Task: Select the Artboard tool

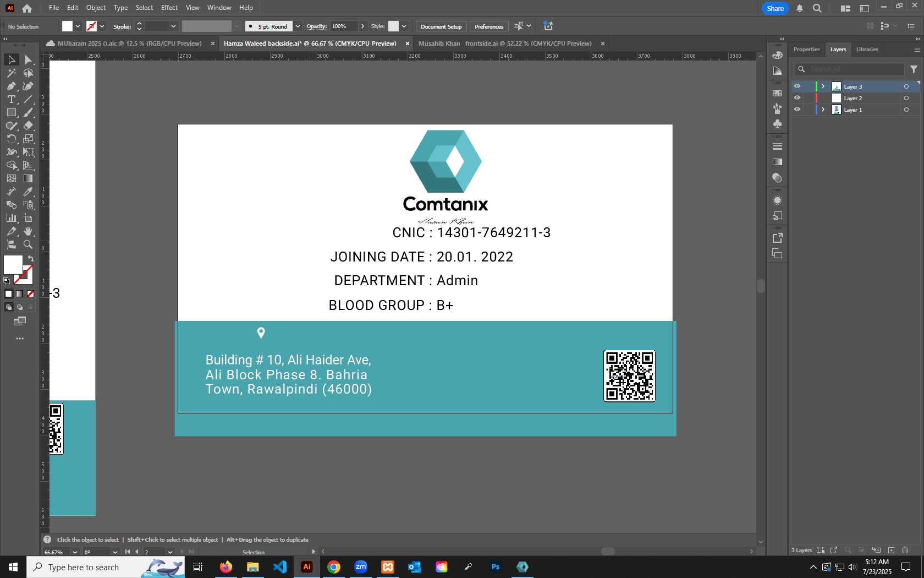Action: [29, 218]
